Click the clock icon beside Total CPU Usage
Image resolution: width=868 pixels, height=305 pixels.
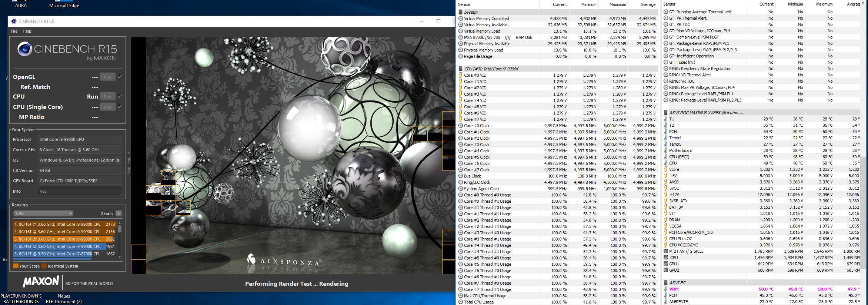coord(461,302)
